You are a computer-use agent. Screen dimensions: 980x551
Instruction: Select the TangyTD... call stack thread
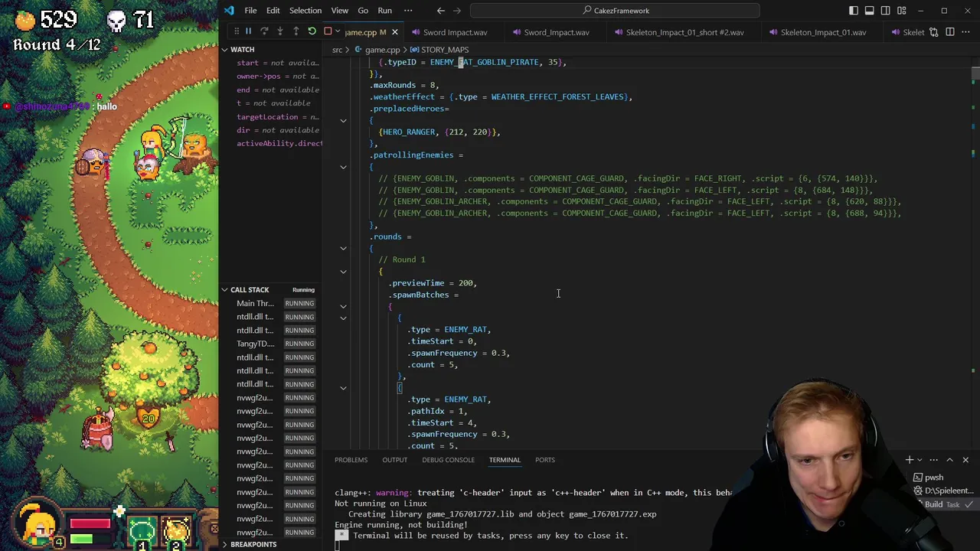[255, 344]
